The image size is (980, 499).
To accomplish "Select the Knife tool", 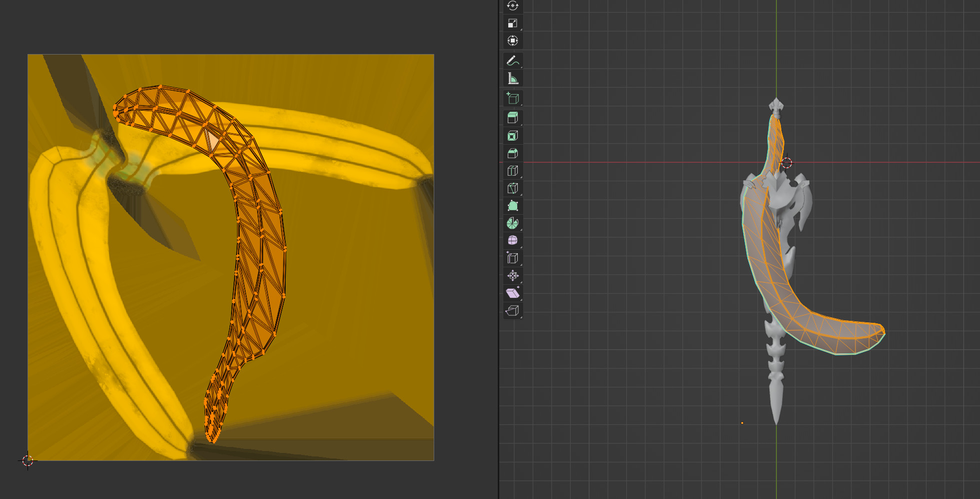I will (x=512, y=188).
